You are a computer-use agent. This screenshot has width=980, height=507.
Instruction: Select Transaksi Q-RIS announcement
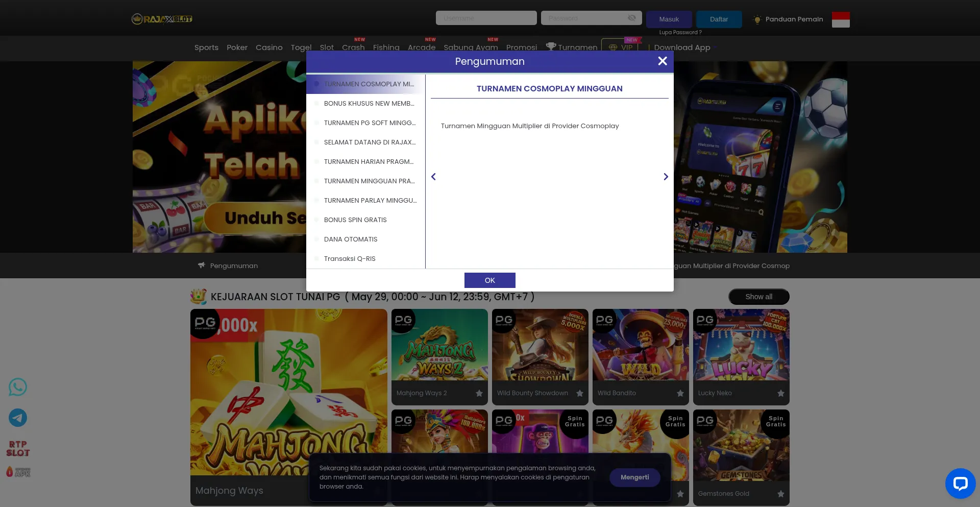(365, 259)
